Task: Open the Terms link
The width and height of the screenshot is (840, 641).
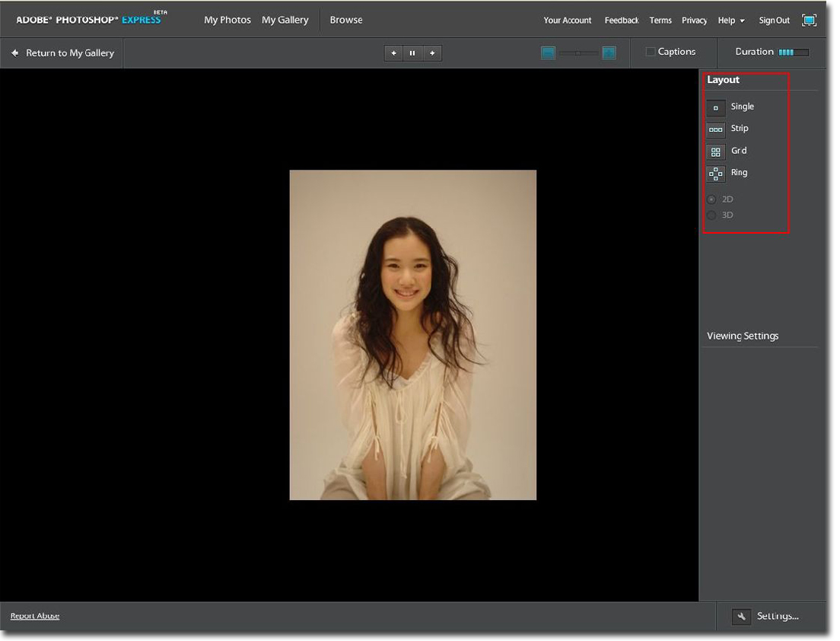Action: [660, 21]
